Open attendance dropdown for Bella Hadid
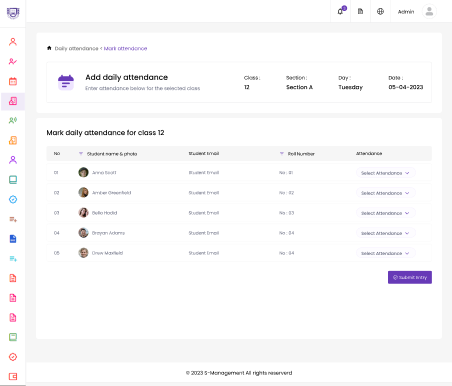Screen dimensions: 452x386 click(x=386, y=213)
